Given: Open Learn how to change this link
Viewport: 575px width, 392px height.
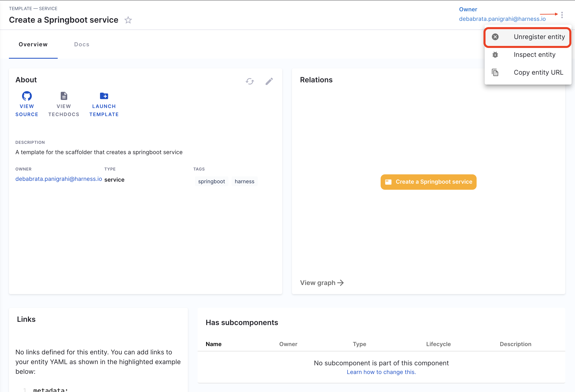Looking at the screenshot, I should 381,372.
